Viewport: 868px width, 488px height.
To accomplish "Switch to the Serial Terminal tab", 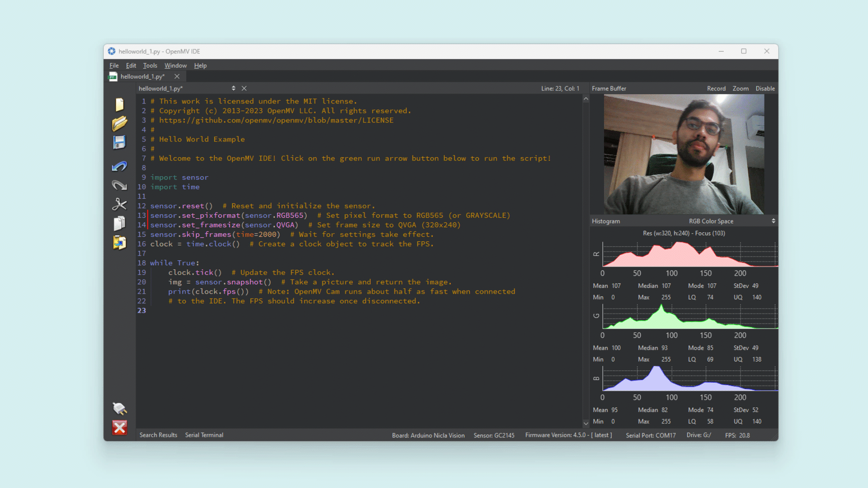I will 204,435.
